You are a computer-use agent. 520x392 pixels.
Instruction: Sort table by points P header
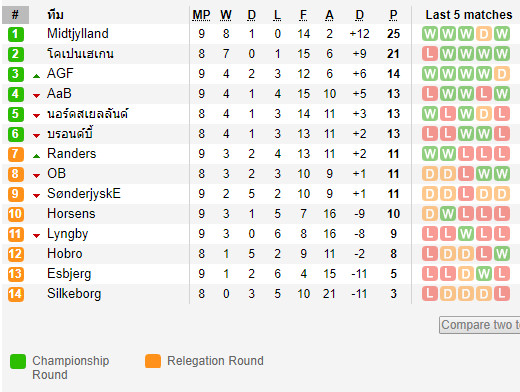[393, 15]
